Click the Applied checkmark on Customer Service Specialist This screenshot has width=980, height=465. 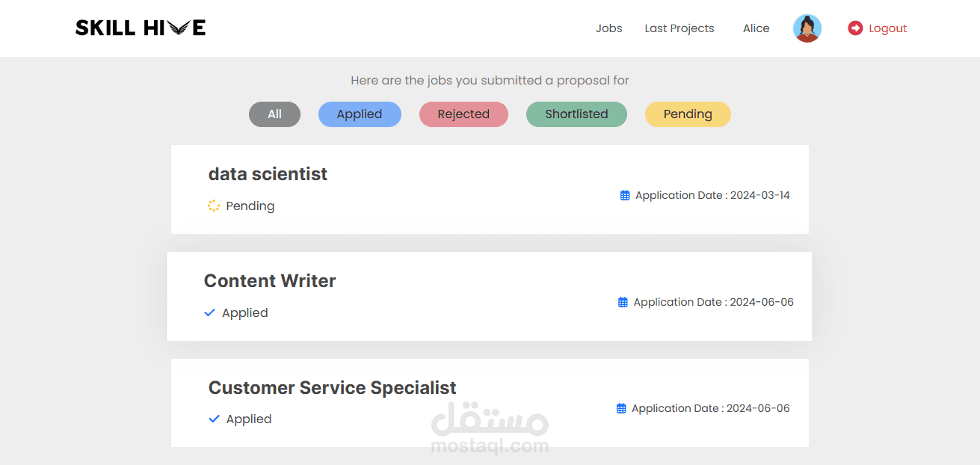click(x=212, y=418)
